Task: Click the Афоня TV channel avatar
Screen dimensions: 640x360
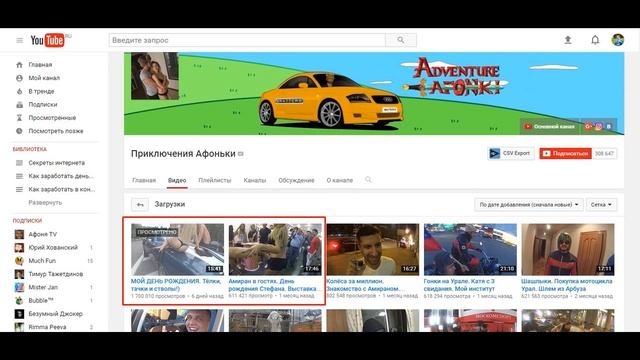Action: tap(19, 234)
